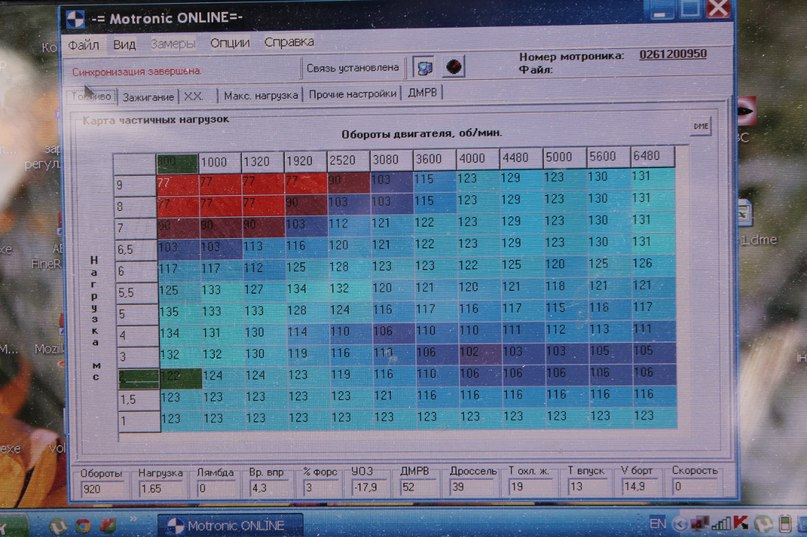Click the УОЗ field showing -17,9
Viewport: 807px width, 537px height.
pos(371,487)
